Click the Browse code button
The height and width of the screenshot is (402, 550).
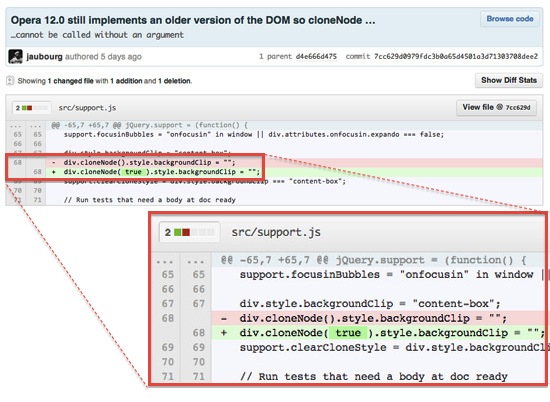510,19
